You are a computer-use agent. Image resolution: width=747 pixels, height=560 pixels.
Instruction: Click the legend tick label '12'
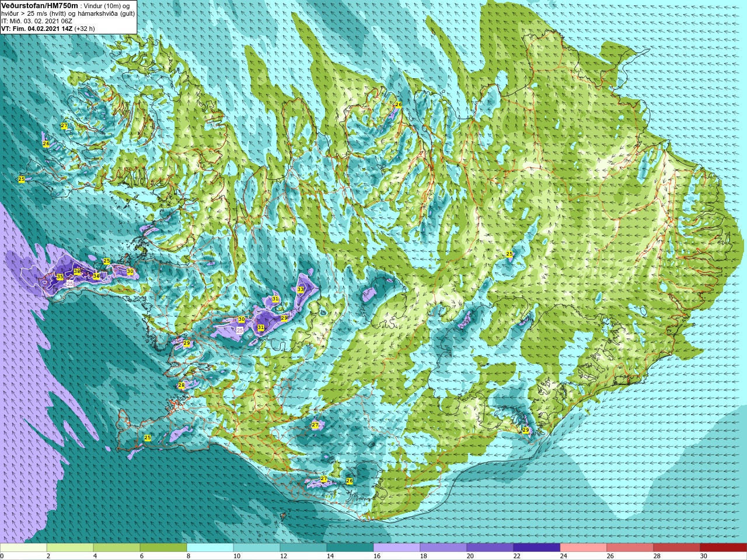coord(284,556)
